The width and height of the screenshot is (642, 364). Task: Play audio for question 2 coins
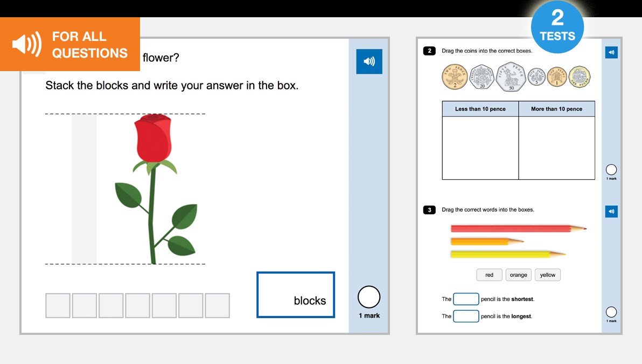coord(611,52)
